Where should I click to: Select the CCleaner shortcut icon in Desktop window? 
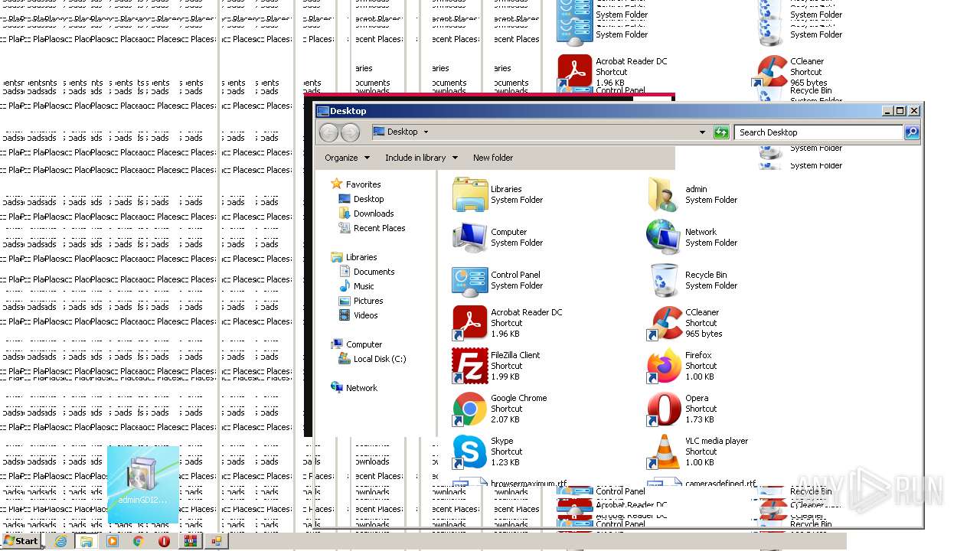pyautogui.click(x=664, y=323)
